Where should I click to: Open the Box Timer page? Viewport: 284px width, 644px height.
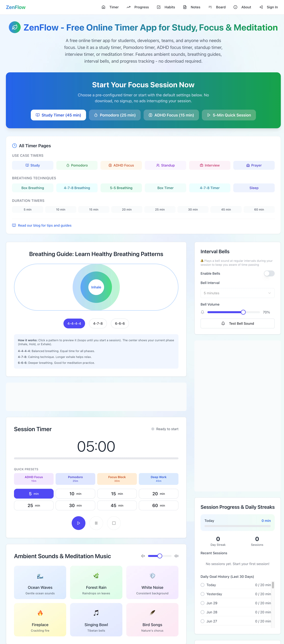click(x=165, y=188)
